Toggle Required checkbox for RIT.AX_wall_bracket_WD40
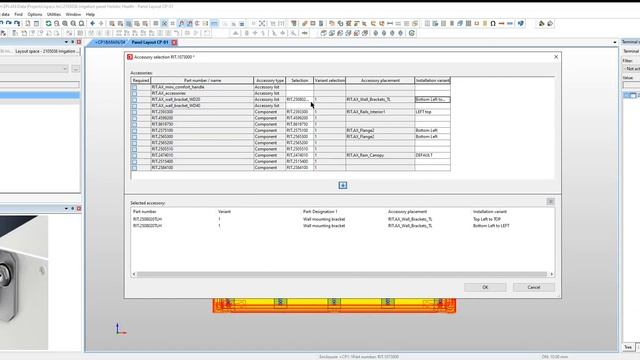The height and width of the screenshot is (360, 640). pyautogui.click(x=134, y=106)
